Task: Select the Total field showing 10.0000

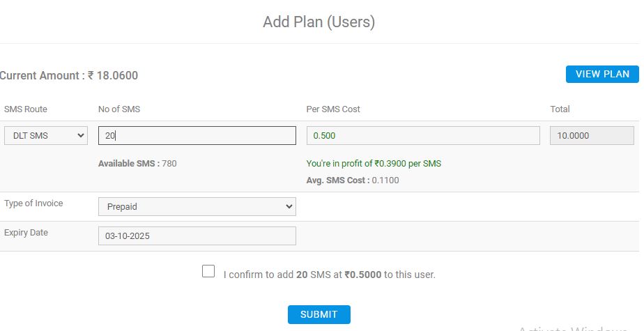Action: 592,136
